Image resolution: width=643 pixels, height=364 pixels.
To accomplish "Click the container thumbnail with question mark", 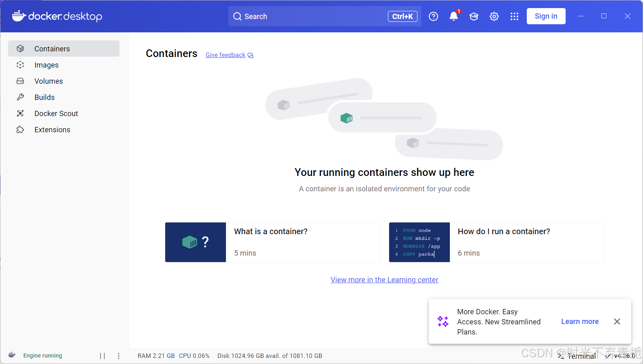I will (x=196, y=242).
